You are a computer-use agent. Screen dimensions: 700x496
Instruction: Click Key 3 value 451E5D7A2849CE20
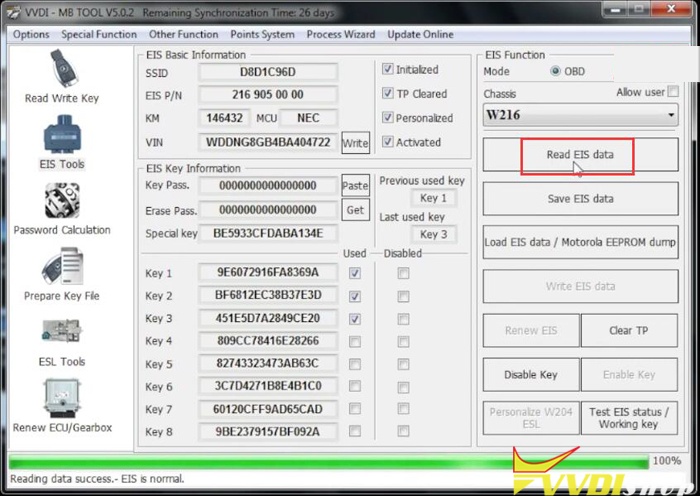pyautogui.click(x=268, y=318)
